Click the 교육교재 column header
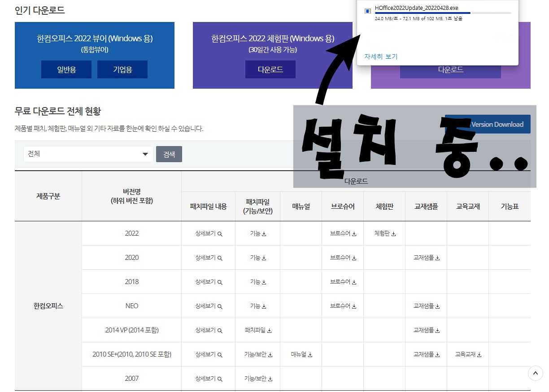Viewport: 549px width, 392px height. click(468, 207)
